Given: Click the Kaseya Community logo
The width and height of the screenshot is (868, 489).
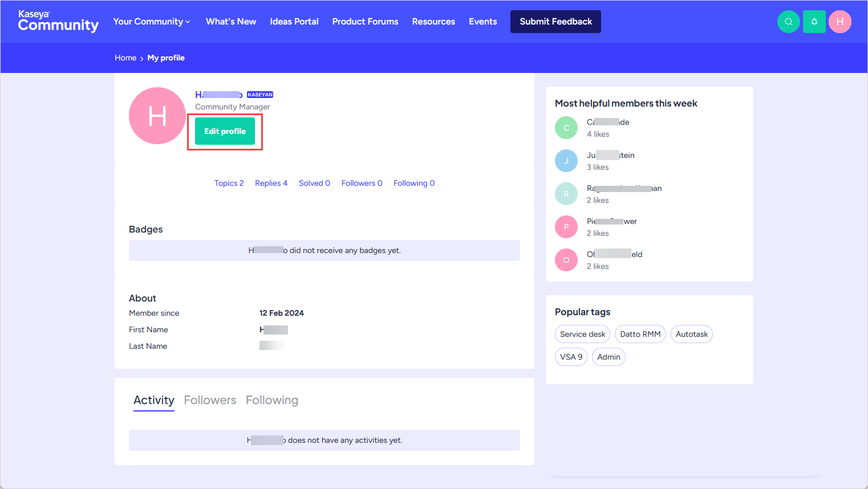Looking at the screenshot, I should point(58,22).
